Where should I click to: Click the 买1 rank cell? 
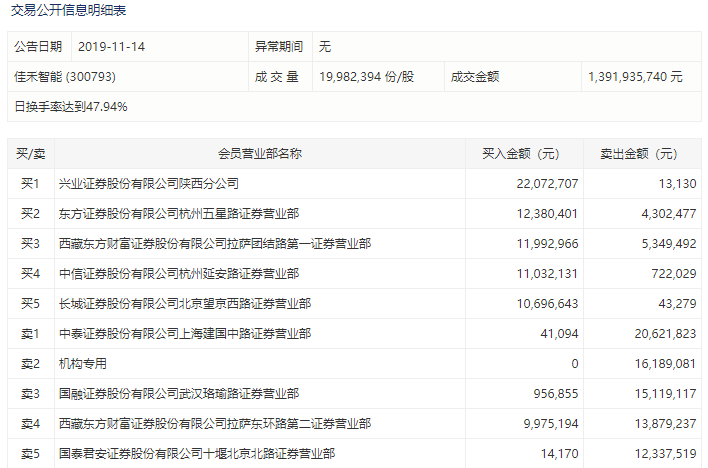[x=31, y=184]
